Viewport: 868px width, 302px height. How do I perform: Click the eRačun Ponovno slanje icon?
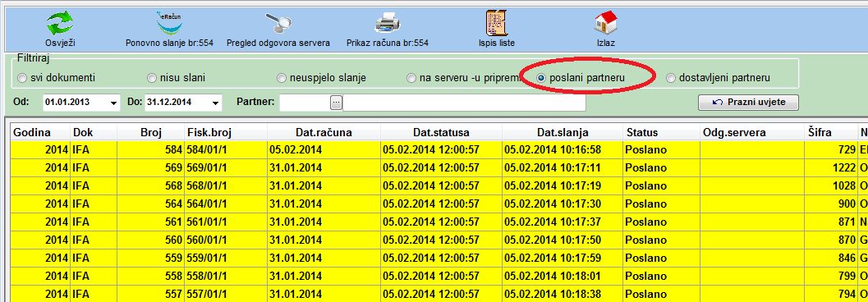point(169,23)
